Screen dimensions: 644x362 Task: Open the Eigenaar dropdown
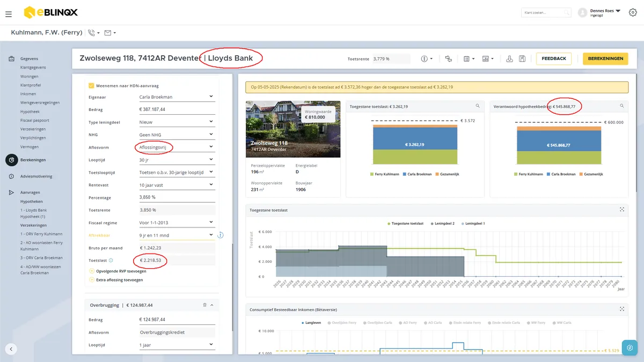pyautogui.click(x=177, y=97)
